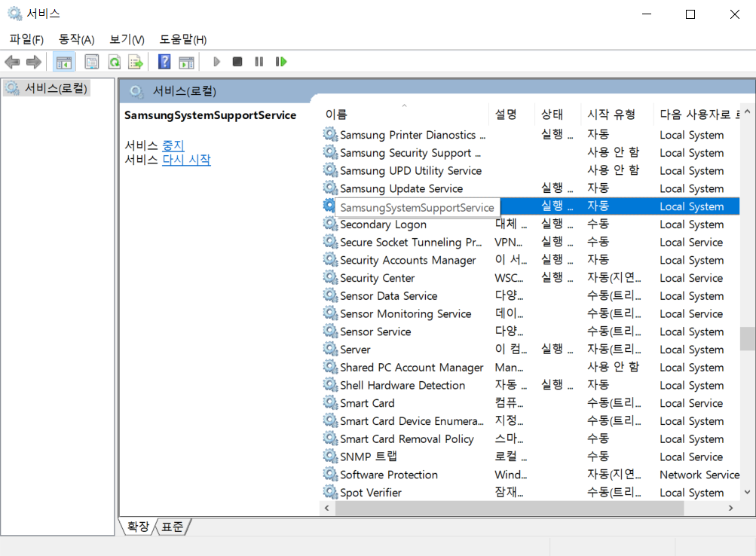The width and height of the screenshot is (756, 556).
Task: Click Network Service in Software Protection row
Action: click(699, 475)
